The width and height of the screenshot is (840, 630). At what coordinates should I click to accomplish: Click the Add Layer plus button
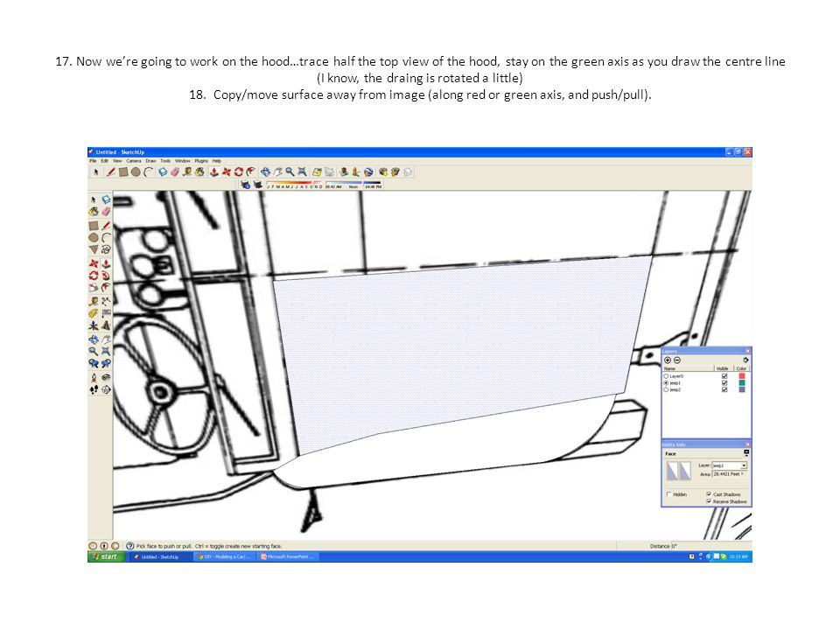coord(668,360)
